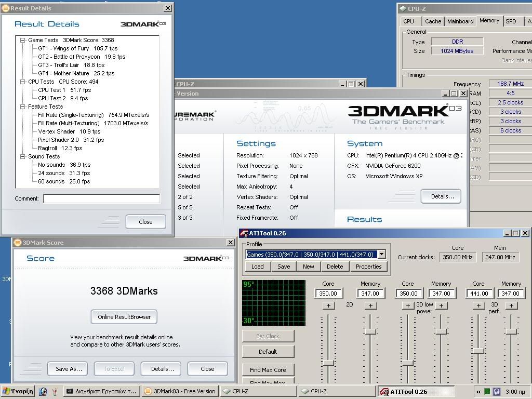
Task: Create a New ATITool profile
Action: pos(309,267)
